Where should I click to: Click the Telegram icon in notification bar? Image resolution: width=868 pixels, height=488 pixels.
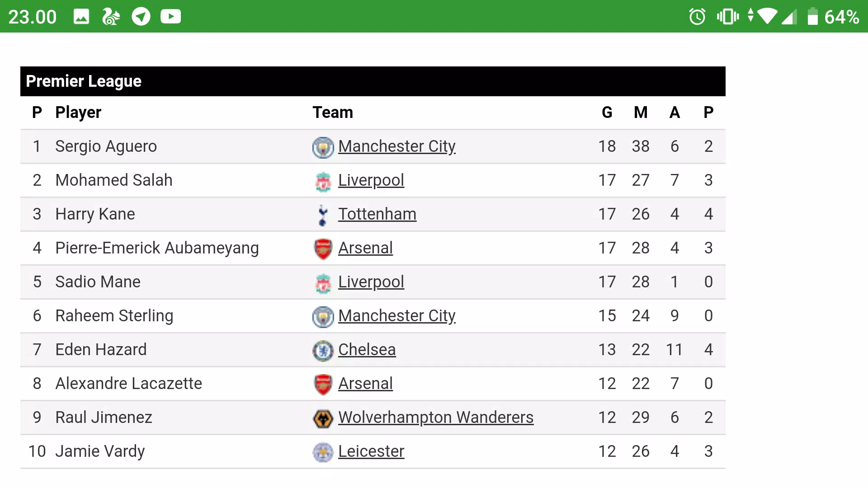(141, 16)
